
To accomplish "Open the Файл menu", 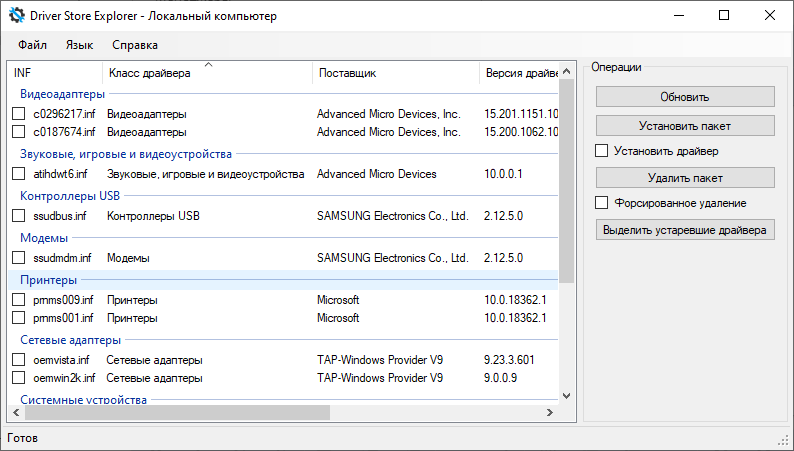I will coord(32,45).
